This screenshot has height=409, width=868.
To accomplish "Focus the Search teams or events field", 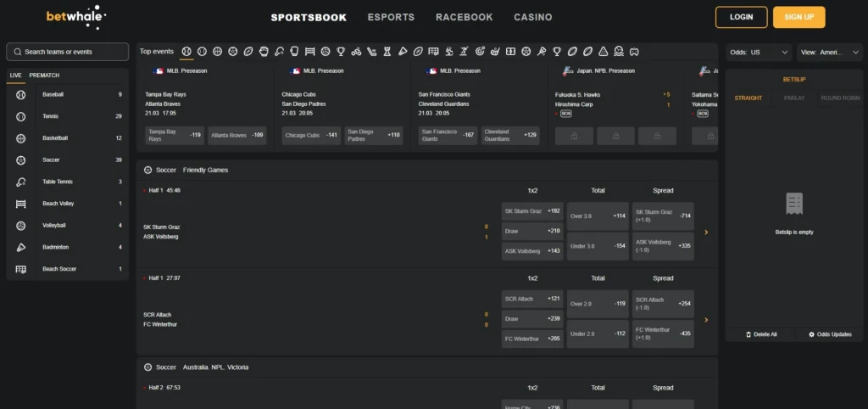I will (68, 52).
